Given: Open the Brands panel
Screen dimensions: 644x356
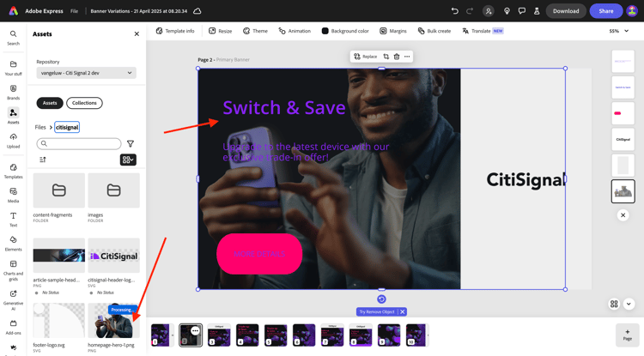Looking at the screenshot, I should 13,93.
